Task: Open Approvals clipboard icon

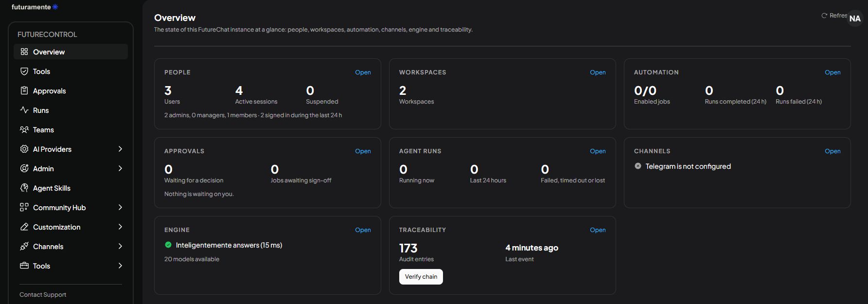Action: [x=24, y=90]
